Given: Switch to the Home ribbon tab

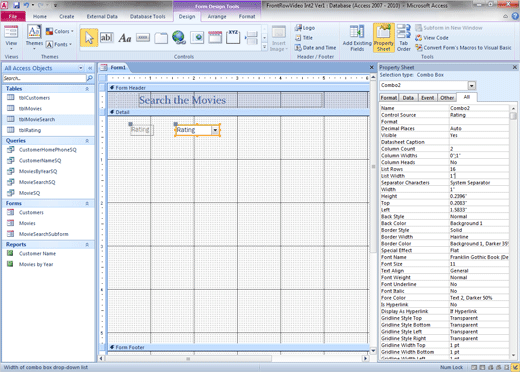Looking at the screenshot, I should [40, 16].
